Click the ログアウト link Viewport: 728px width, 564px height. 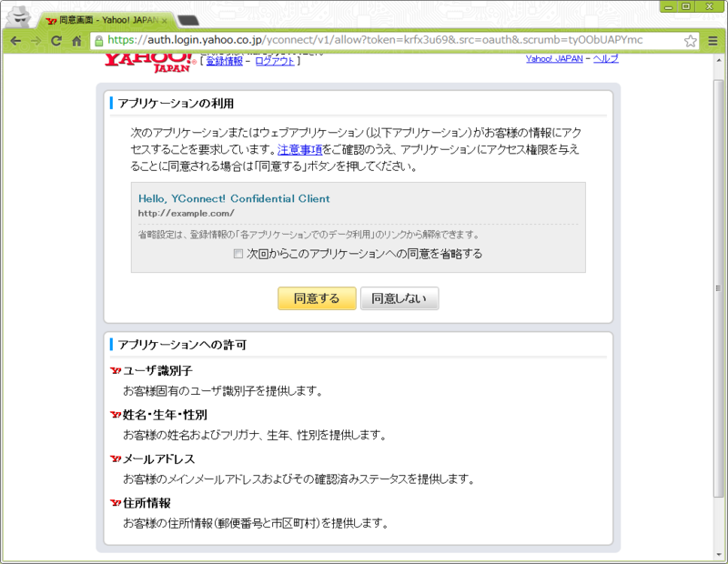(x=275, y=61)
